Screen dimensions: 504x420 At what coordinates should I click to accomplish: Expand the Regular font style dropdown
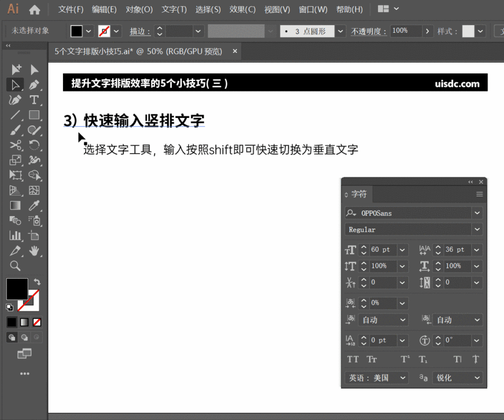tap(477, 229)
